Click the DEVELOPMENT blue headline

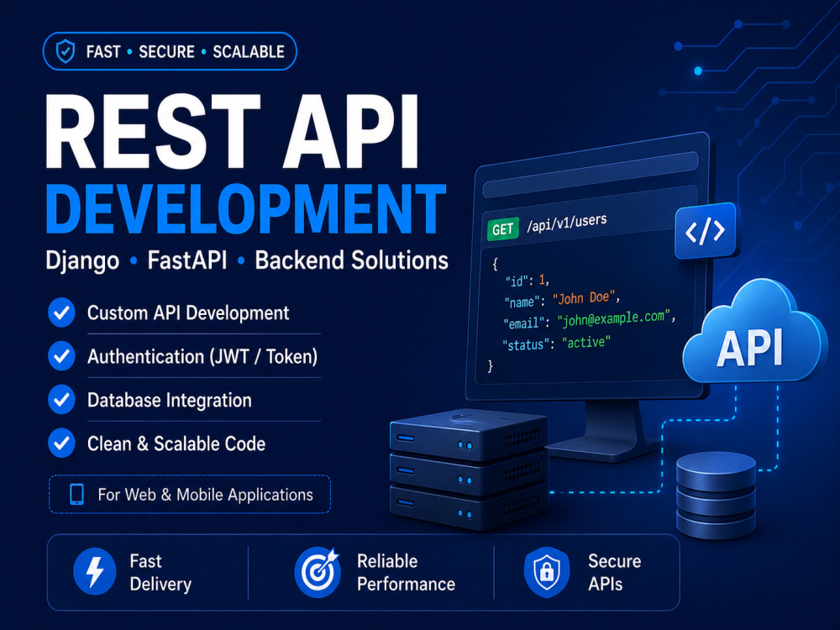[x=246, y=209]
